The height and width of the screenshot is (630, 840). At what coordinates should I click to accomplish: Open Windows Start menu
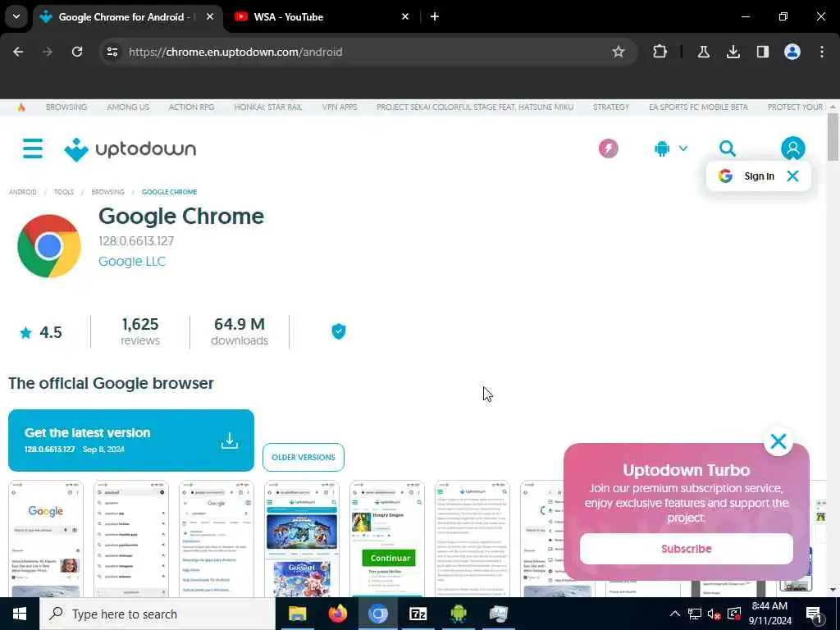click(20, 614)
